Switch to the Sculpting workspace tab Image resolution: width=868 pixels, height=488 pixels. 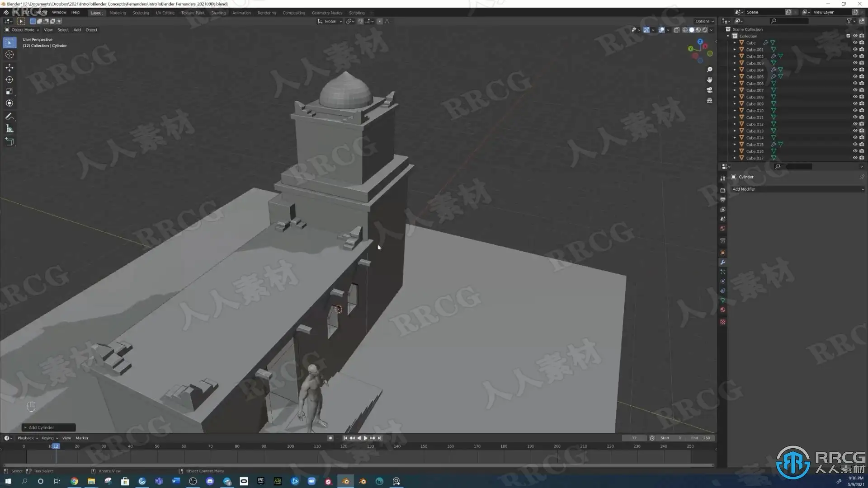[x=141, y=13]
